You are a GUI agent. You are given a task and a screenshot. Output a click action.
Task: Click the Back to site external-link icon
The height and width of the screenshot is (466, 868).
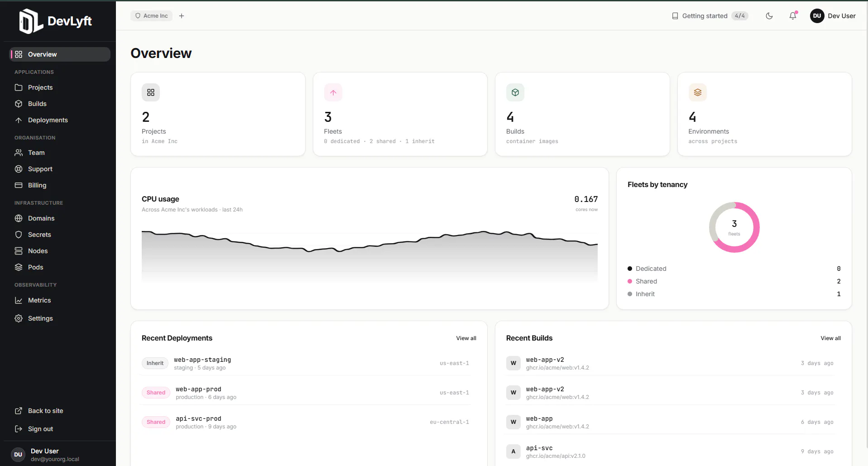19,411
